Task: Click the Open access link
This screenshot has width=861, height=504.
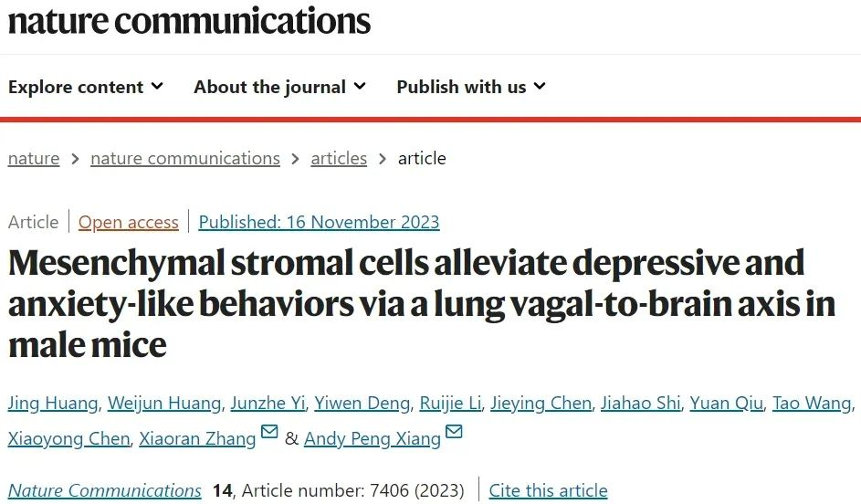Action: (129, 222)
